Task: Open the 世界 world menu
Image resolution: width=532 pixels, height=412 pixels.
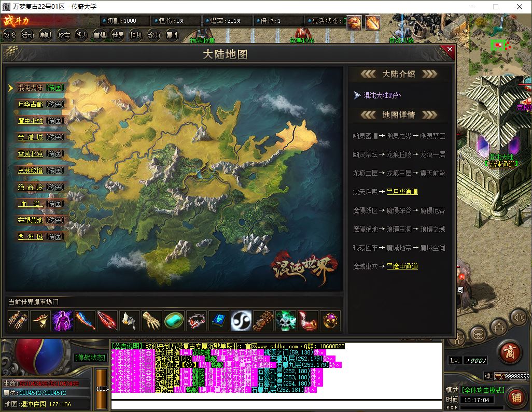Action: [118, 35]
